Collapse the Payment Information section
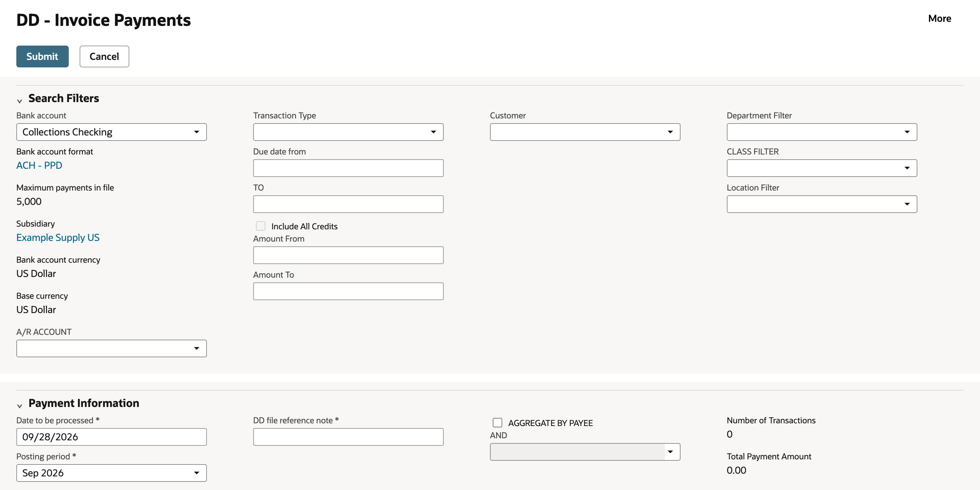 tap(20, 406)
